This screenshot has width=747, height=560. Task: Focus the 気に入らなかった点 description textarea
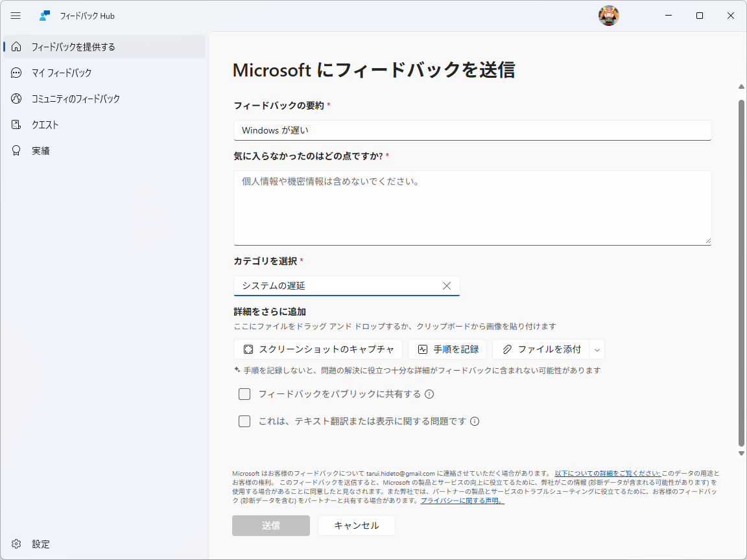coord(473,208)
